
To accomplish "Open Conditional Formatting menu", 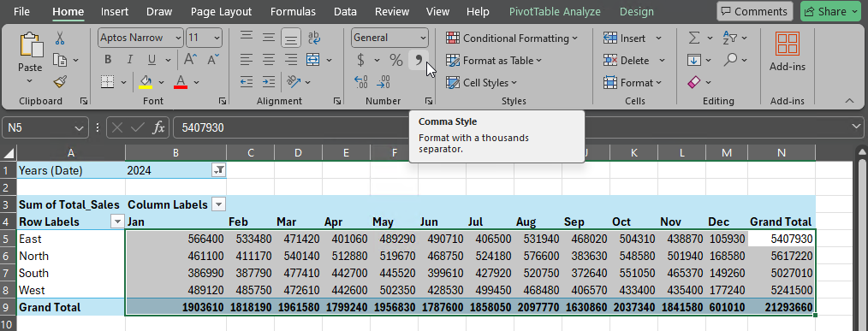I will click(x=512, y=38).
